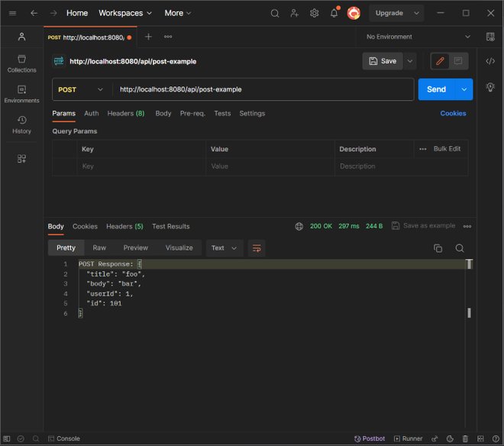Viewport: 504px width, 446px height.
Task: Expand the Text format dropdown
Action: [225, 248]
